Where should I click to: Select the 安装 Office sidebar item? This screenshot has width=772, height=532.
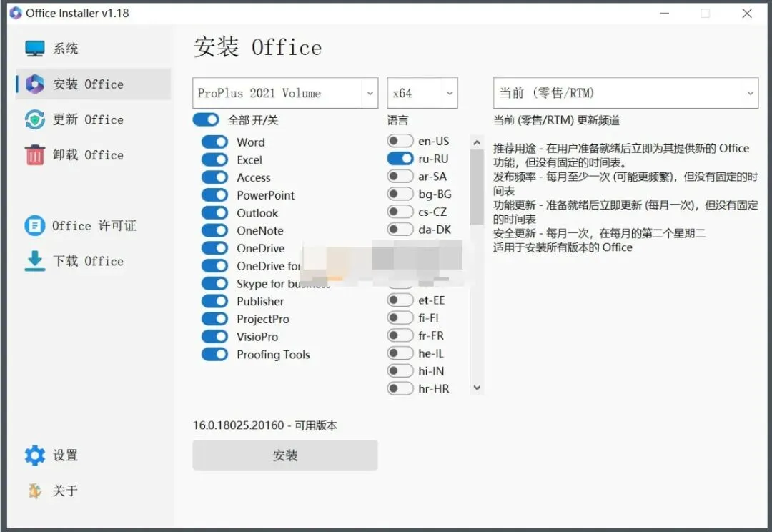94,84
